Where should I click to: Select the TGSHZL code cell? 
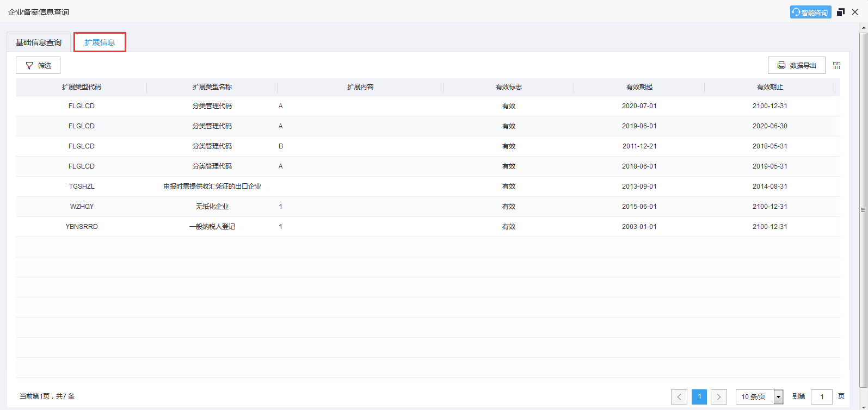(x=82, y=187)
